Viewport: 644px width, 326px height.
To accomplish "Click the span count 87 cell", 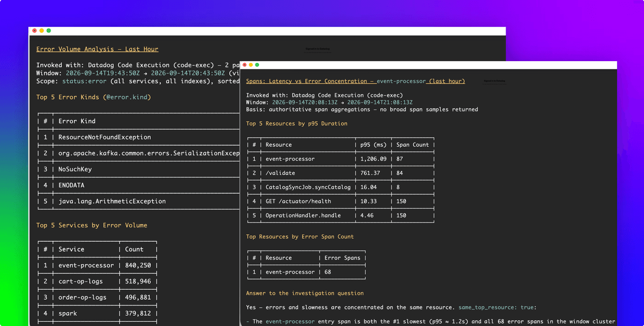I will [400, 159].
